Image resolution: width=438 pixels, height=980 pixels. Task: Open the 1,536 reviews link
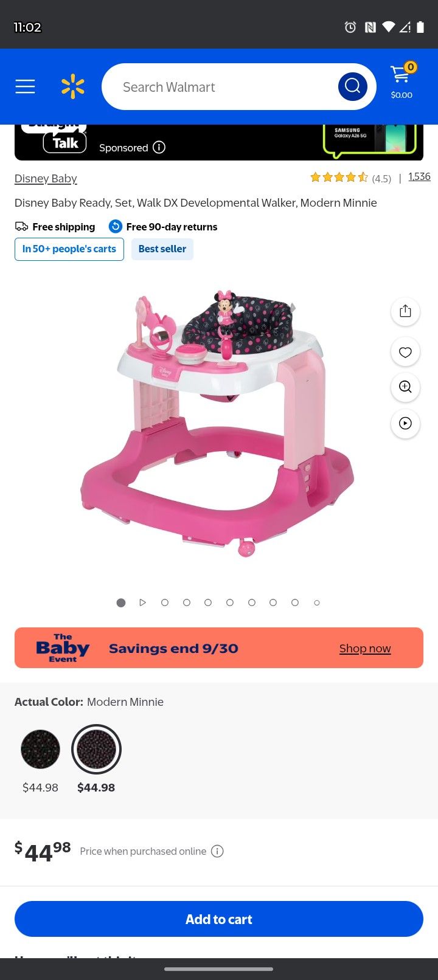click(x=419, y=176)
